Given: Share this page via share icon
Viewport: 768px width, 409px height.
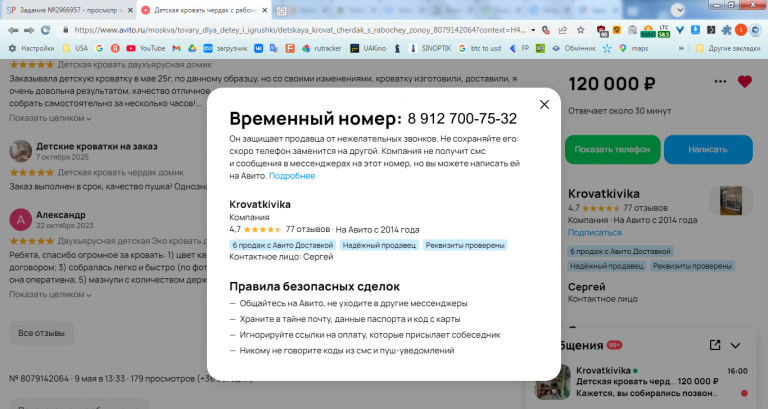Looking at the screenshot, I should (x=563, y=30).
